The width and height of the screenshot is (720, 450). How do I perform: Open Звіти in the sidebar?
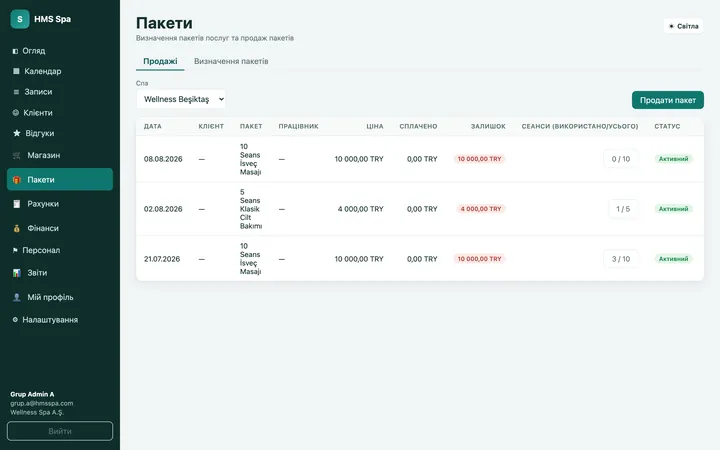click(60, 273)
